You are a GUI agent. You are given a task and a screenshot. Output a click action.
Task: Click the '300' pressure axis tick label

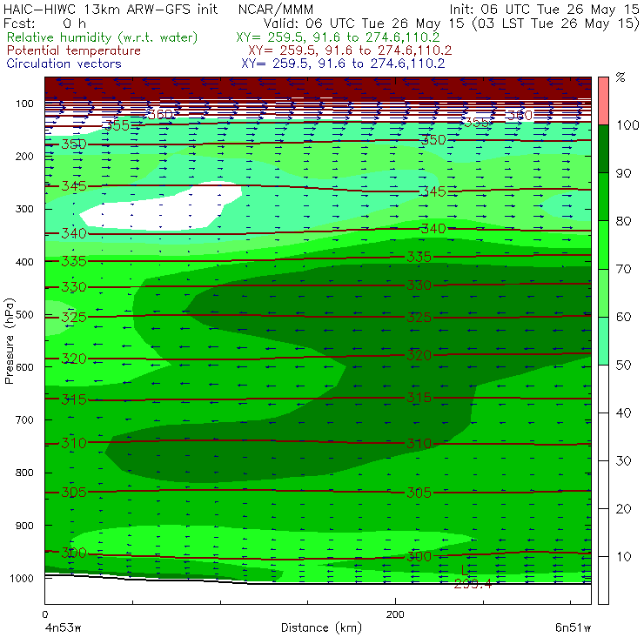[x=24, y=209]
